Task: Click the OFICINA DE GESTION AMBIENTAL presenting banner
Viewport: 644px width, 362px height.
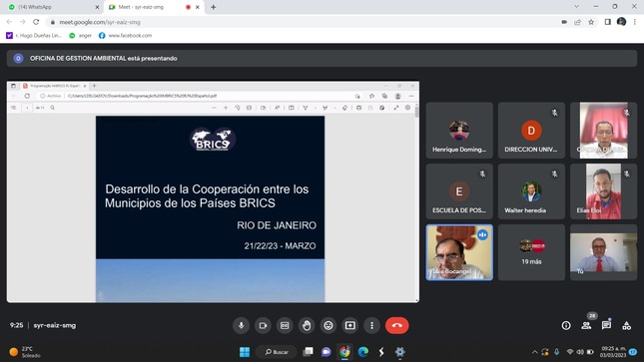Action: [322, 58]
